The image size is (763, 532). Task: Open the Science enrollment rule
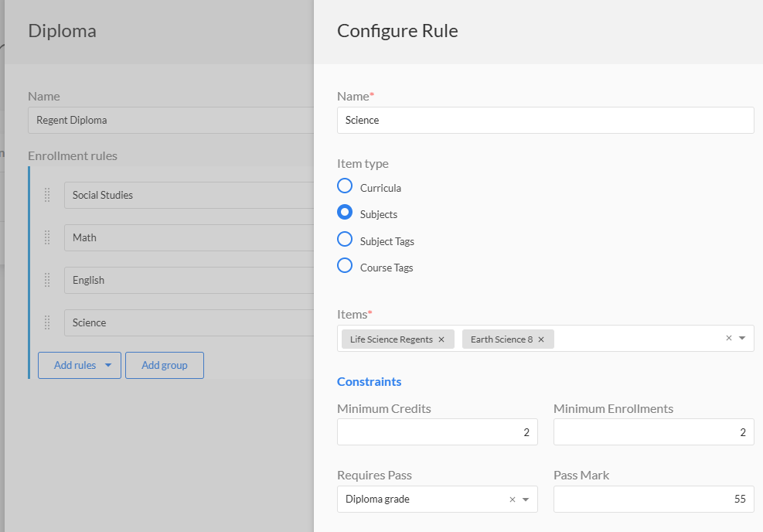tap(189, 322)
